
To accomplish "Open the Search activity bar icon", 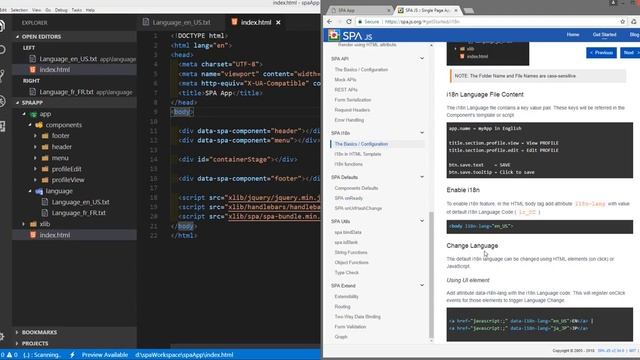I will [2, 50].
